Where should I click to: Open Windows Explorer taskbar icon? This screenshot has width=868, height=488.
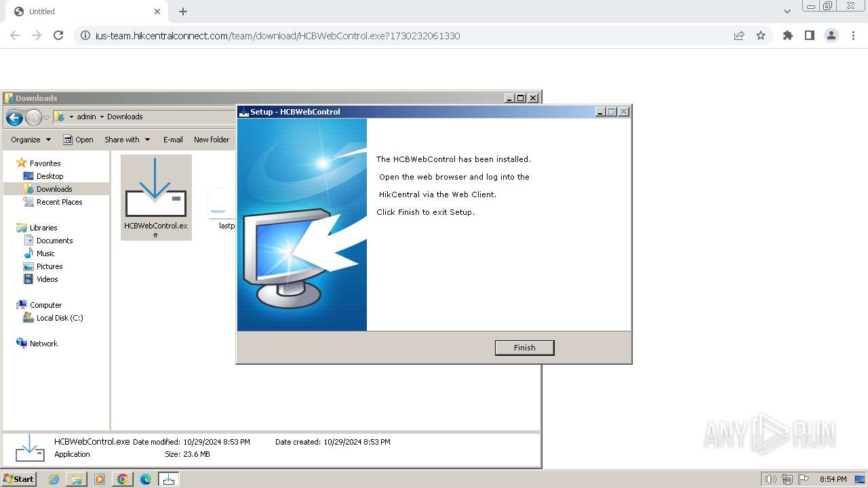(x=77, y=479)
